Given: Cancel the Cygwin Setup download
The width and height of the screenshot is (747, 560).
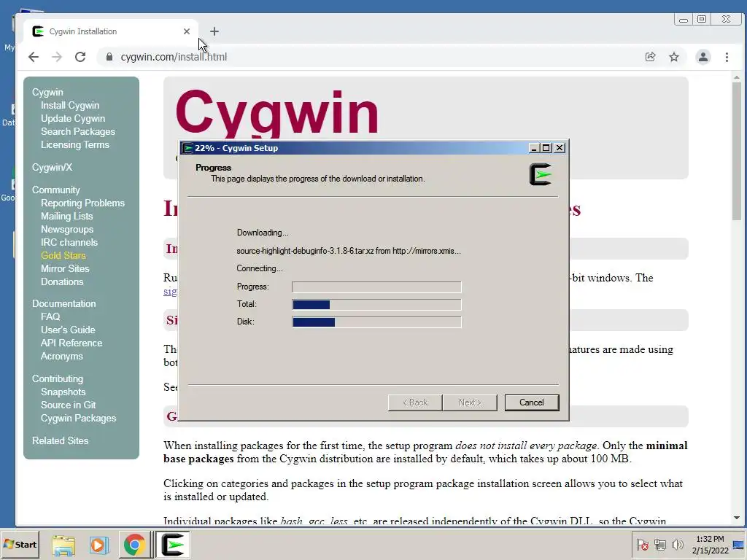Looking at the screenshot, I should 532,402.
